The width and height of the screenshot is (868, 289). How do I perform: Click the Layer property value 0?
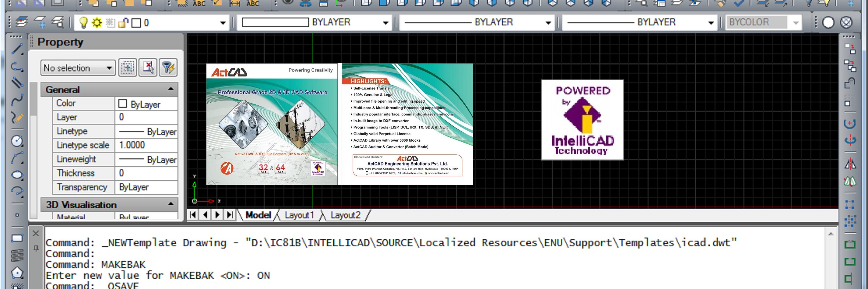[146, 118]
